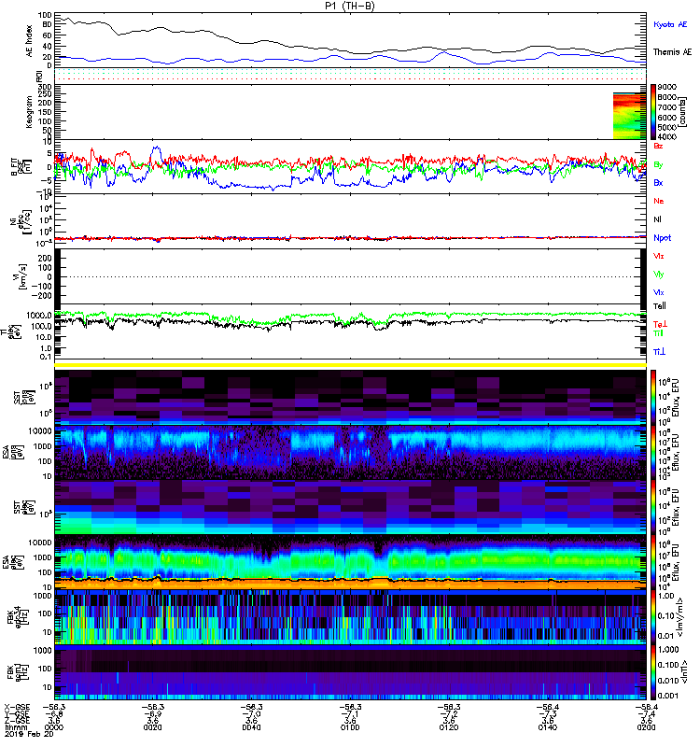Screen dimensions: 700x747
Task: Select the red Bz legend label
Action: (x=658, y=146)
